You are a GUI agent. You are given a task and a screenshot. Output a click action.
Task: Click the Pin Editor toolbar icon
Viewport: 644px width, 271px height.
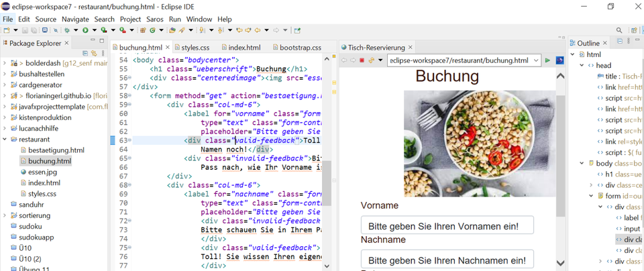point(297,30)
